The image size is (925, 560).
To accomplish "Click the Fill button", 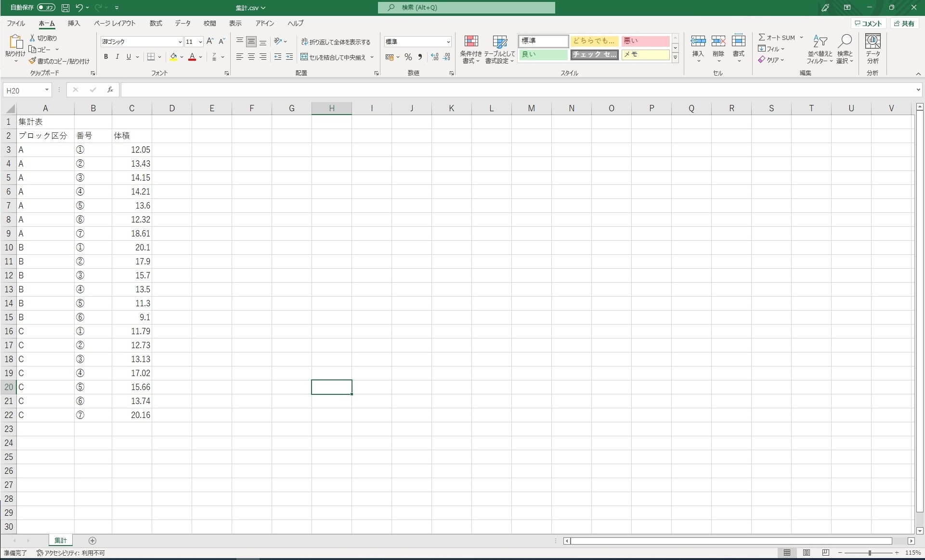I will (771, 49).
